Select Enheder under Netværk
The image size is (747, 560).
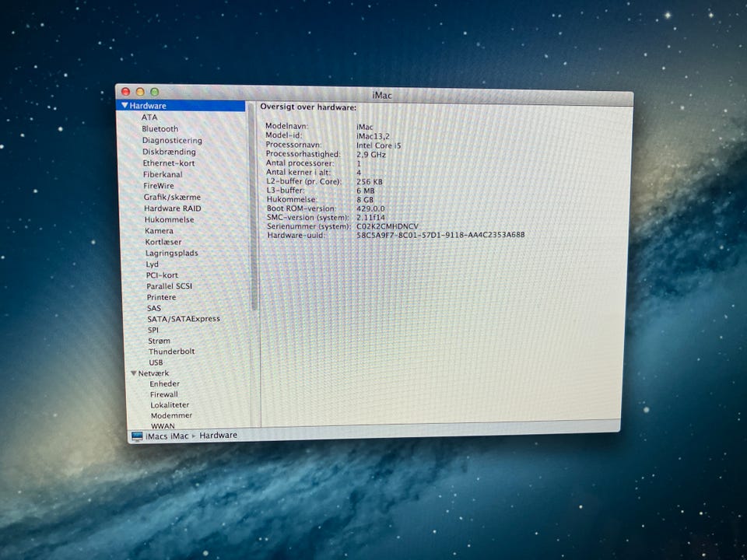coord(164,383)
